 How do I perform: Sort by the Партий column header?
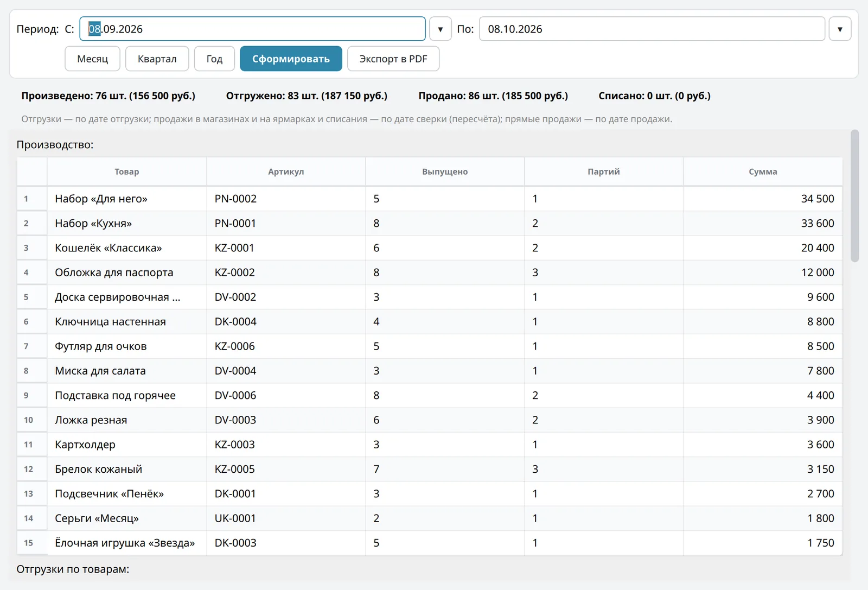604,172
